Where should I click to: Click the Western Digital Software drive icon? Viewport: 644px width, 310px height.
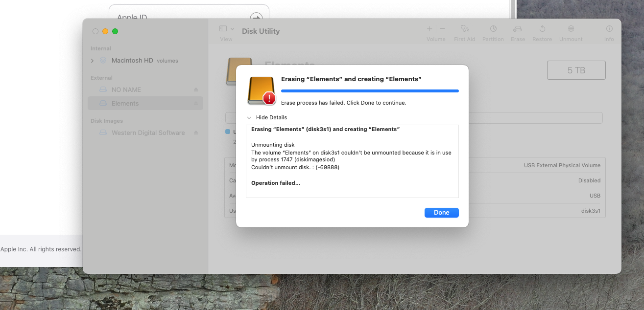(x=103, y=133)
